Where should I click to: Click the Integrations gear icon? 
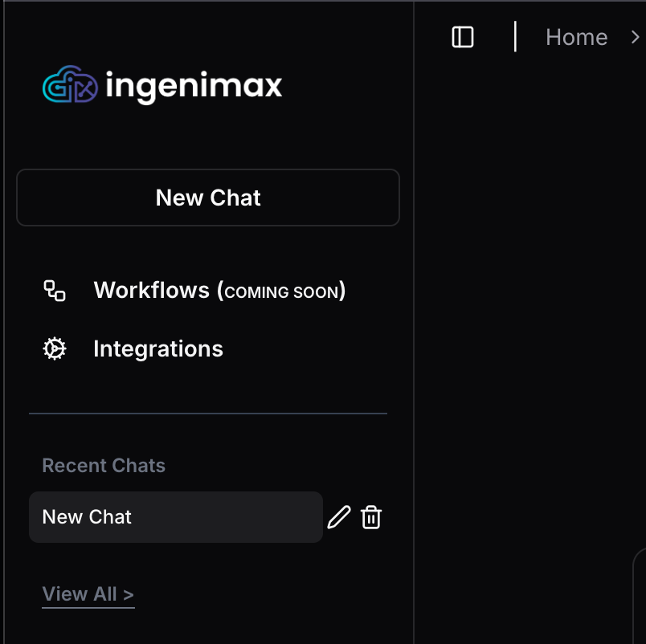click(55, 348)
